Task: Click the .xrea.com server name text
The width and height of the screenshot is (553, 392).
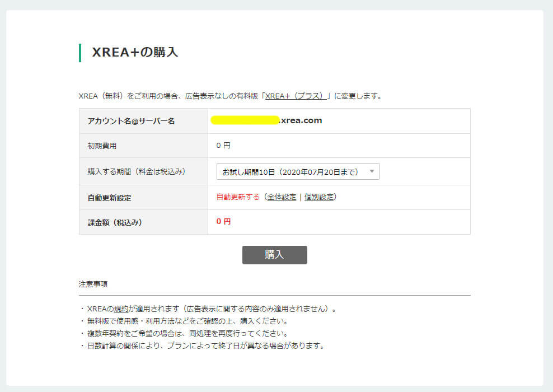Action: pos(301,120)
